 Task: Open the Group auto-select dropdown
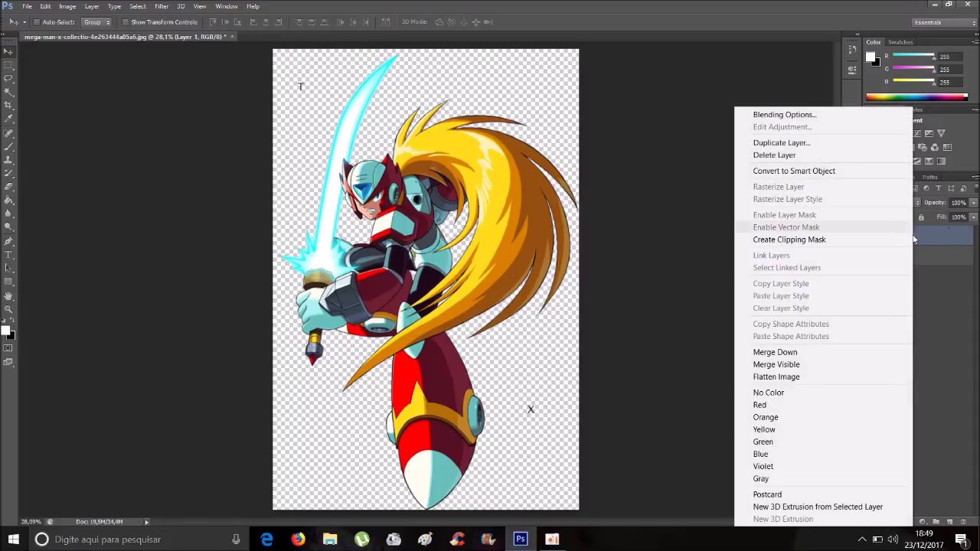point(96,22)
